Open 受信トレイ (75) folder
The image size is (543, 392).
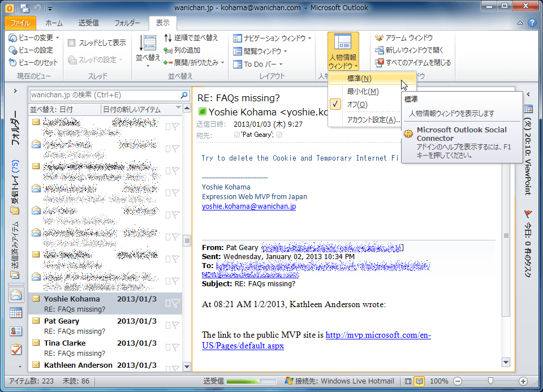15,187
